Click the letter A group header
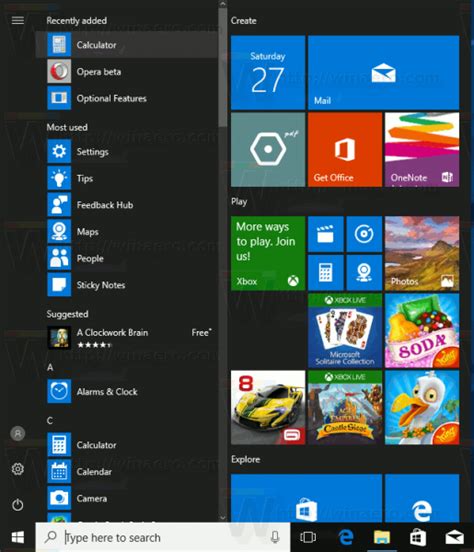474x552 pixels. pyautogui.click(x=50, y=367)
